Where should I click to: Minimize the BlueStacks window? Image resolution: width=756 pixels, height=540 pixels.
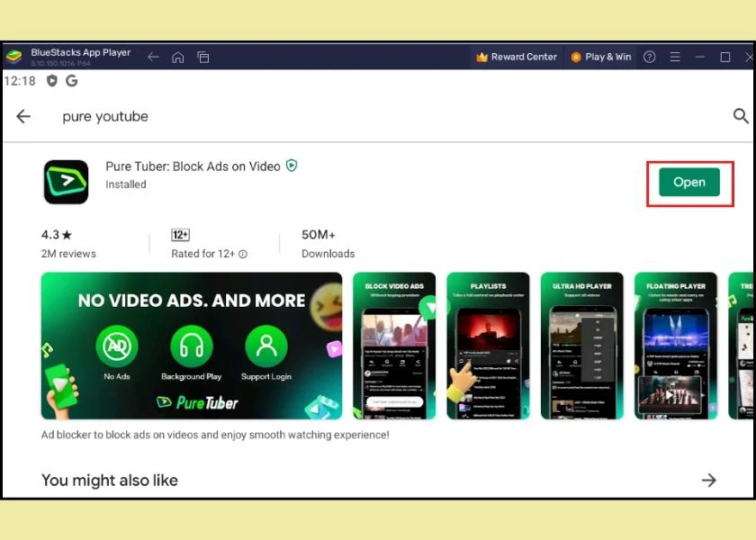700,57
